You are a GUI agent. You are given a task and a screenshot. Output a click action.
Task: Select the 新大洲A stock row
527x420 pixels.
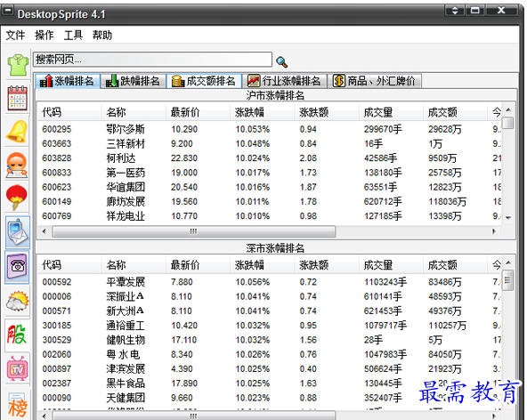coord(269,311)
